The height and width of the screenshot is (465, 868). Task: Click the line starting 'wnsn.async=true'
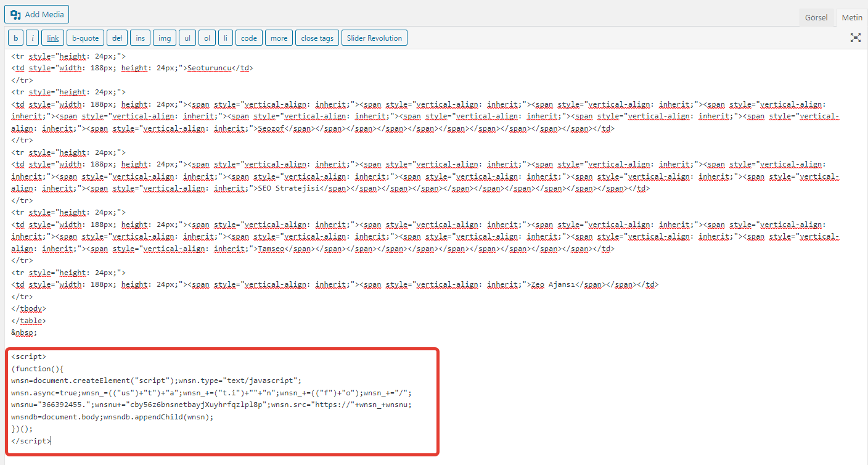211,393
